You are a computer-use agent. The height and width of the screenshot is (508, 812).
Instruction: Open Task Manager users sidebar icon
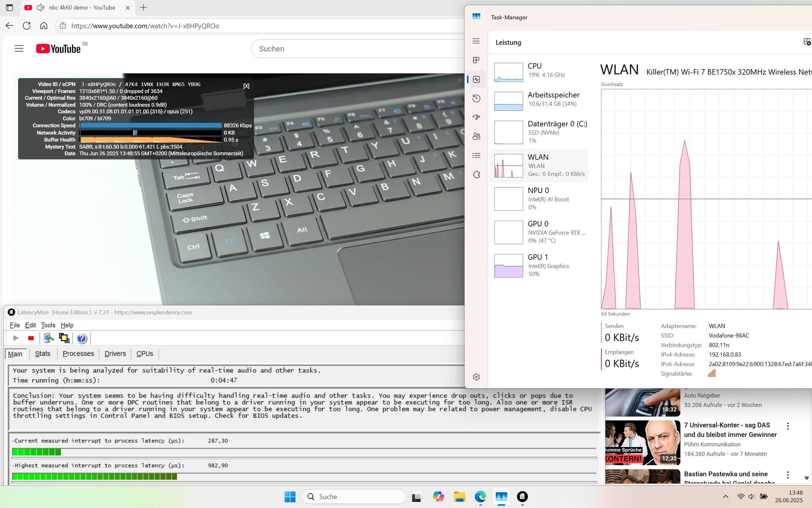click(x=476, y=136)
